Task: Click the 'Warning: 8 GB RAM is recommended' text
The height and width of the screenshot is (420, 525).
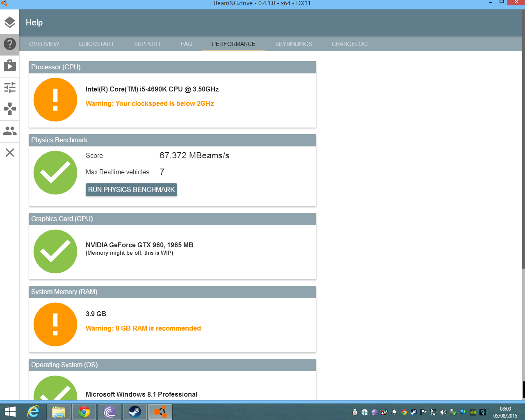Action: coord(143,328)
